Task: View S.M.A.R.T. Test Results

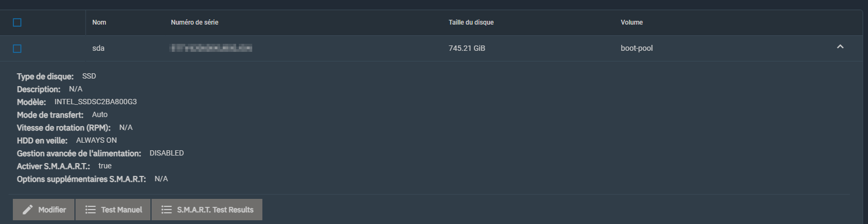Action: point(207,210)
